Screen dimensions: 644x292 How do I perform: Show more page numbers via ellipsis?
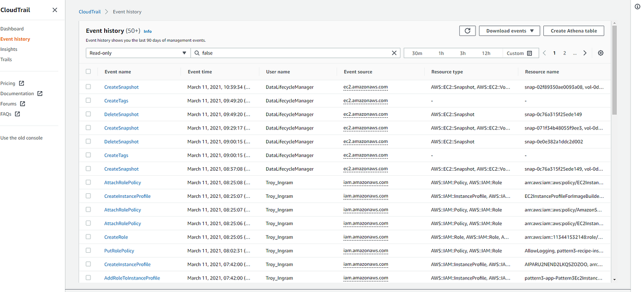575,53
